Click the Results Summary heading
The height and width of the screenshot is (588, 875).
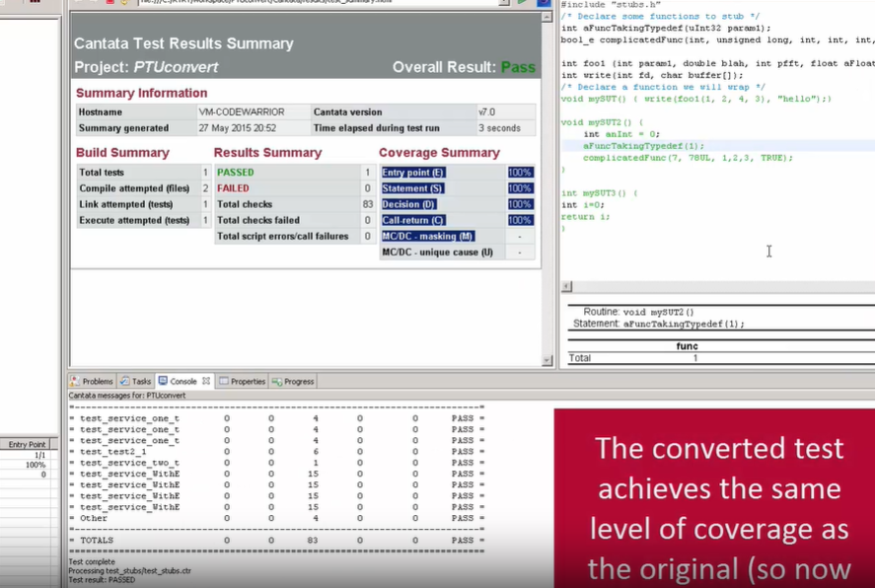[268, 153]
